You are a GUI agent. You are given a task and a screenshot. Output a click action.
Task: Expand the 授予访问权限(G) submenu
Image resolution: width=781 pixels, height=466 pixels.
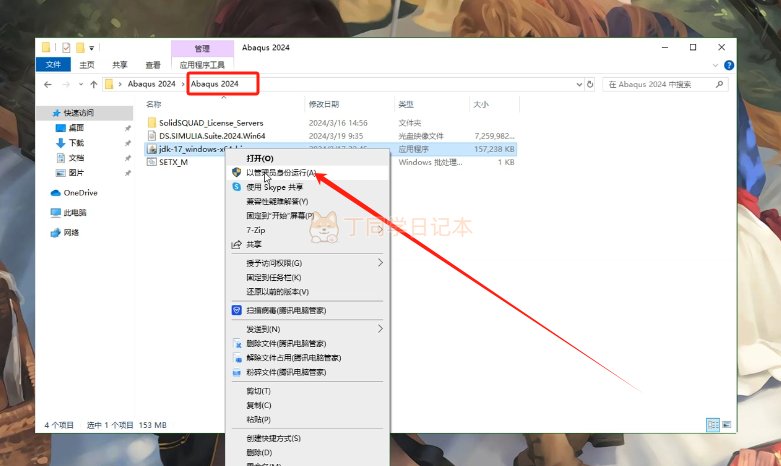pyautogui.click(x=380, y=263)
